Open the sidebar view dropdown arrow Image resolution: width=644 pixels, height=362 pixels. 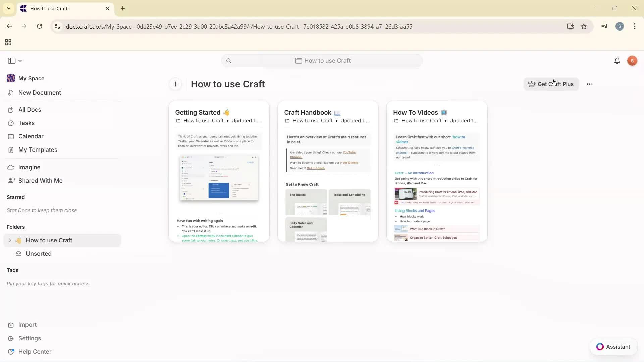click(x=19, y=61)
